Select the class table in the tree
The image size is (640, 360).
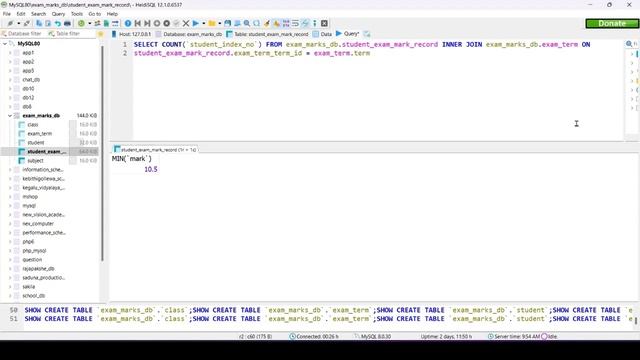click(x=33, y=124)
